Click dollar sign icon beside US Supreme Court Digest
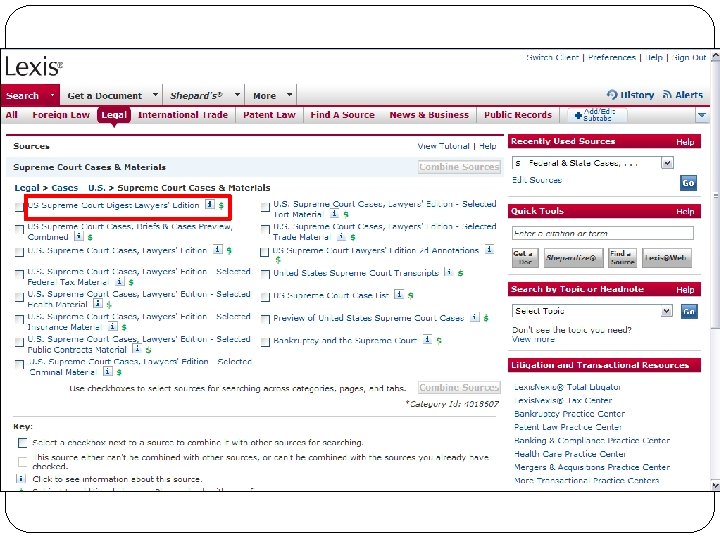The height and width of the screenshot is (540, 720). [x=221, y=205]
